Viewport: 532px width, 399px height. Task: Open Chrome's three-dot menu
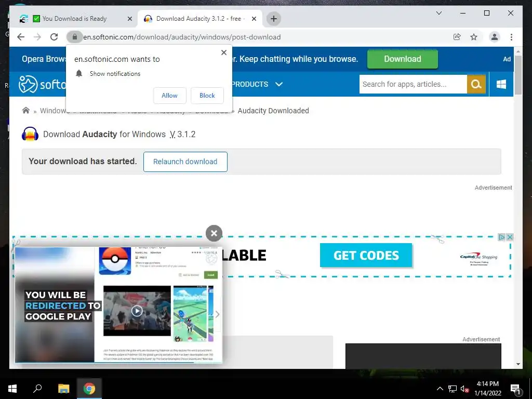click(511, 37)
